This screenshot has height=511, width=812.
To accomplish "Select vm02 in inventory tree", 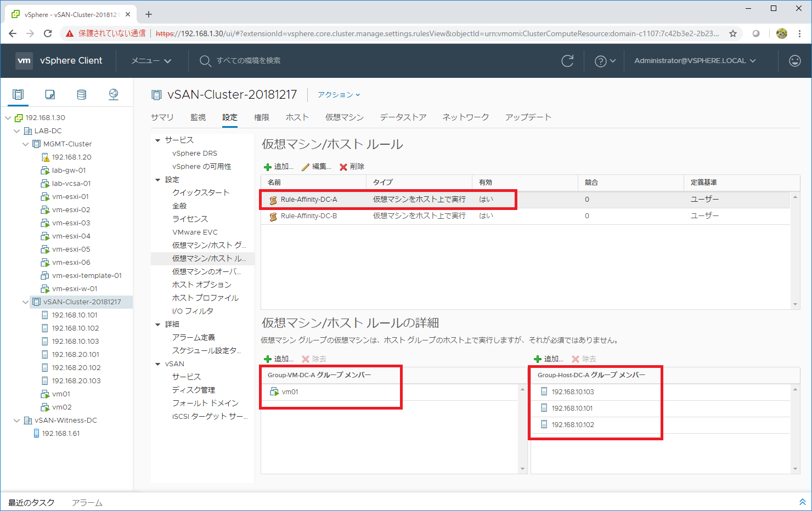I will (62, 407).
